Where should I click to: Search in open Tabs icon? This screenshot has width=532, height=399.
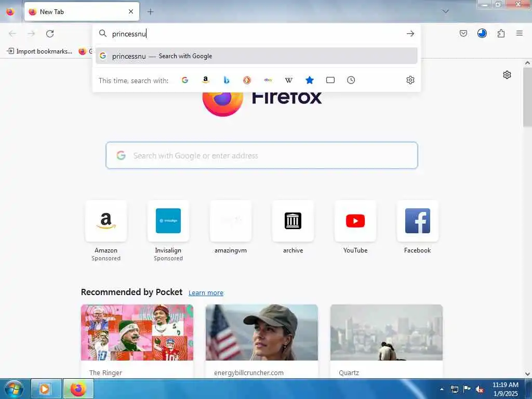[x=330, y=80]
